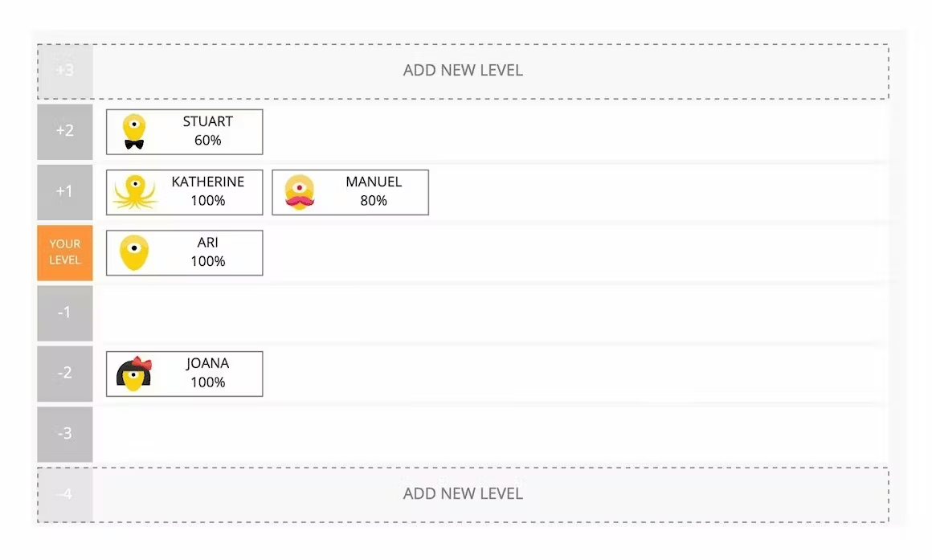Click Stuart's bow-tie avatar icon
The width and height of the screenshot is (932, 560).
coord(134,132)
